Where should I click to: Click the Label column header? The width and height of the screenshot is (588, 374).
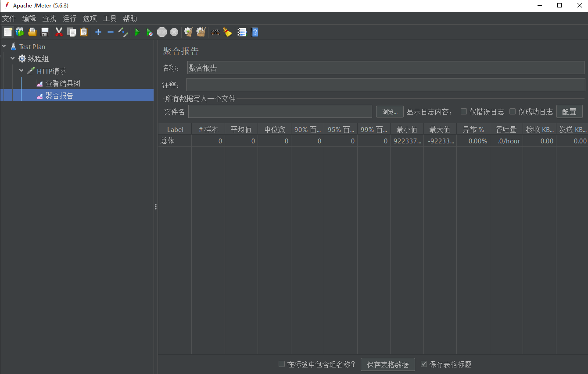coord(175,129)
